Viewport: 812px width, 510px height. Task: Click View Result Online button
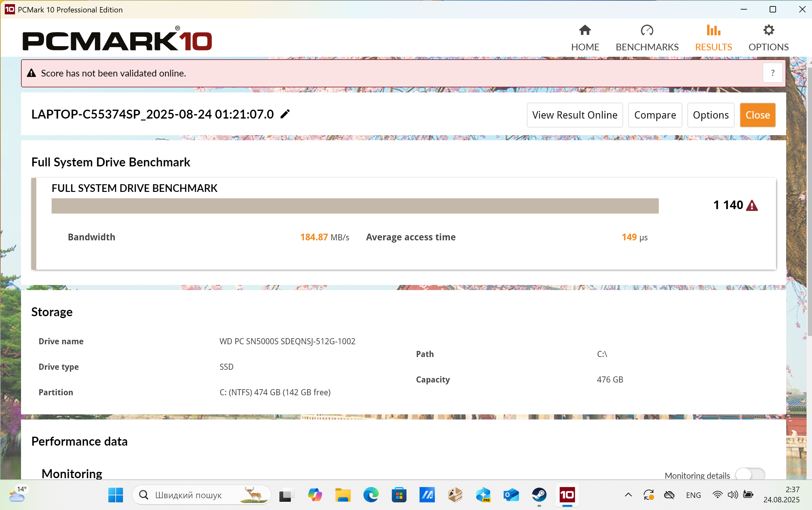click(x=574, y=115)
